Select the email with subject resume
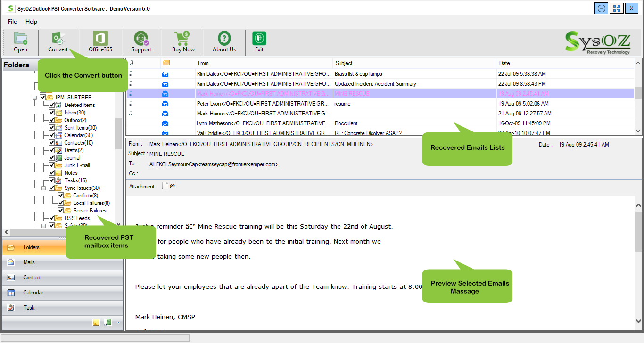This screenshot has height=343, width=644. pos(380,104)
